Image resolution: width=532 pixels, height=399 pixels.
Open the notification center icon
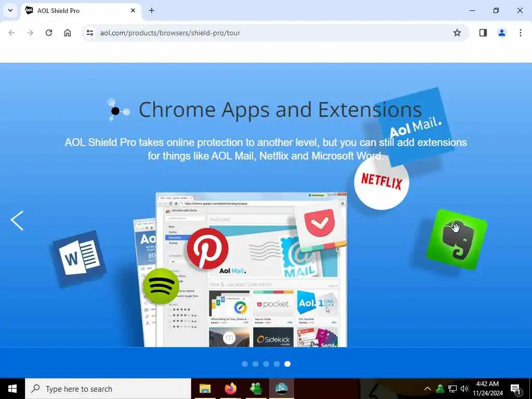(515, 389)
